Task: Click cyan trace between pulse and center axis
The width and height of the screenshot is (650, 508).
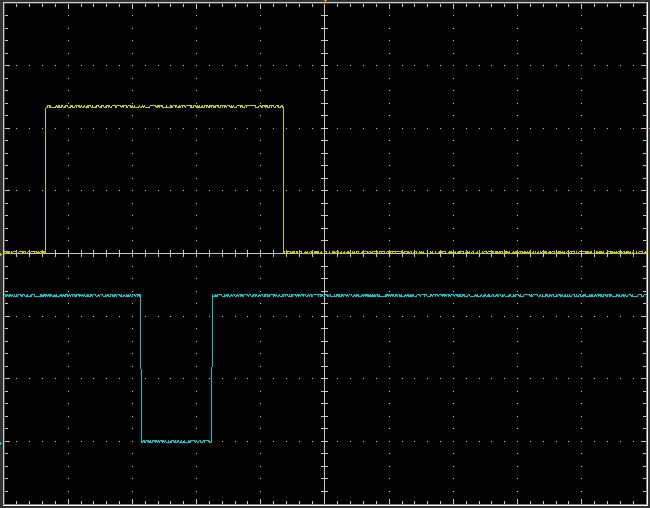Action: pos(268,296)
